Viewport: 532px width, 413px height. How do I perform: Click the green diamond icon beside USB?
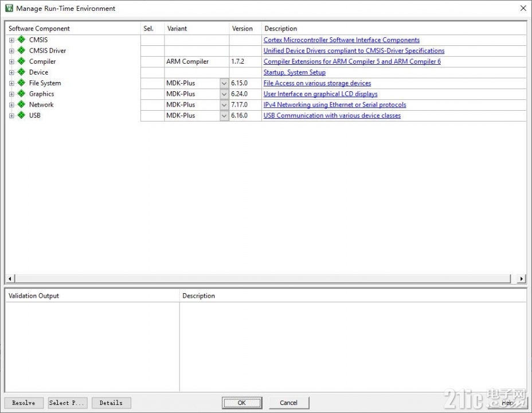tap(21, 115)
